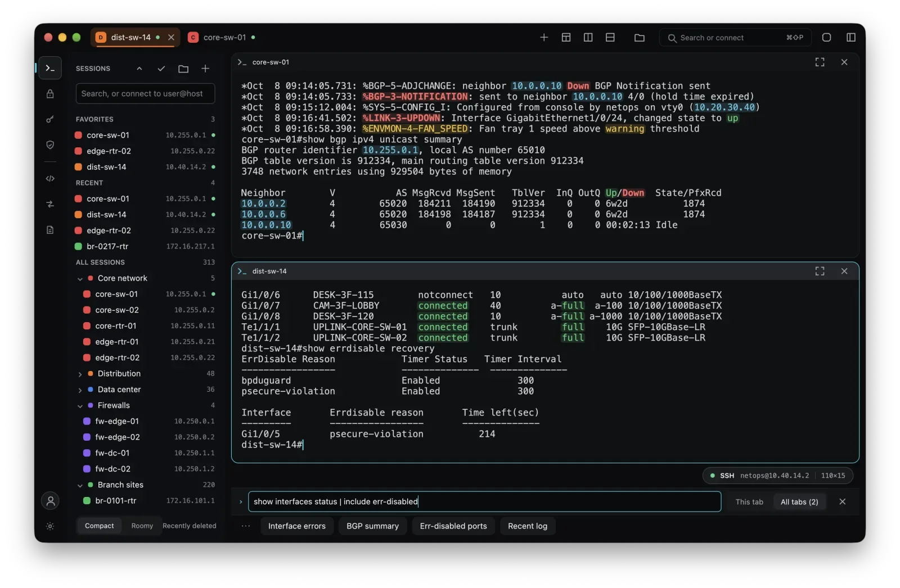Collapse the Branch sites group
This screenshot has width=900, height=588.
(80, 485)
